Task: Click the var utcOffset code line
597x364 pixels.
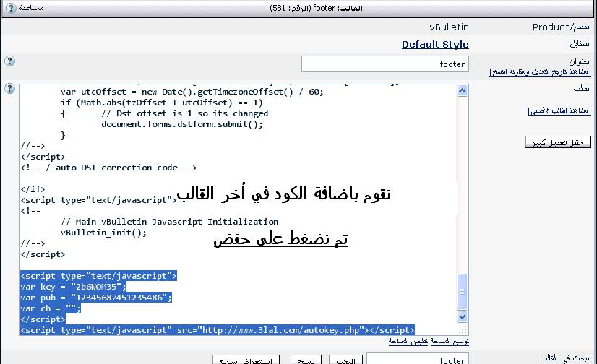Action: point(192,92)
